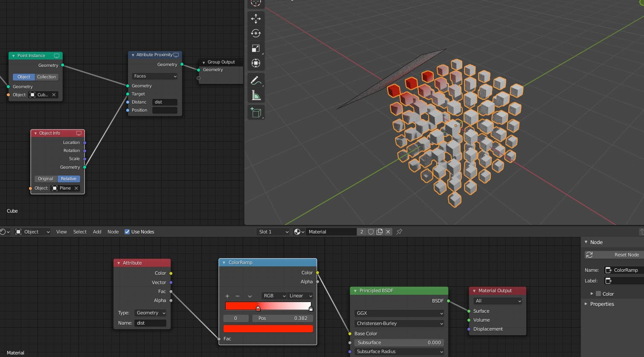
Task: Click the Subsurface 0.000 slider field
Action: click(399, 343)
